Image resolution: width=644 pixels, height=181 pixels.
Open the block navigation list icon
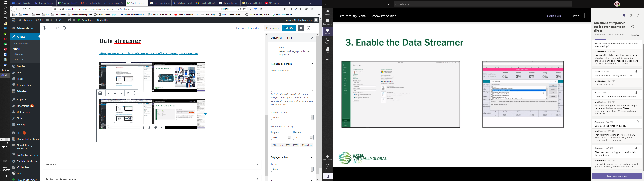(x=71, y=28)
